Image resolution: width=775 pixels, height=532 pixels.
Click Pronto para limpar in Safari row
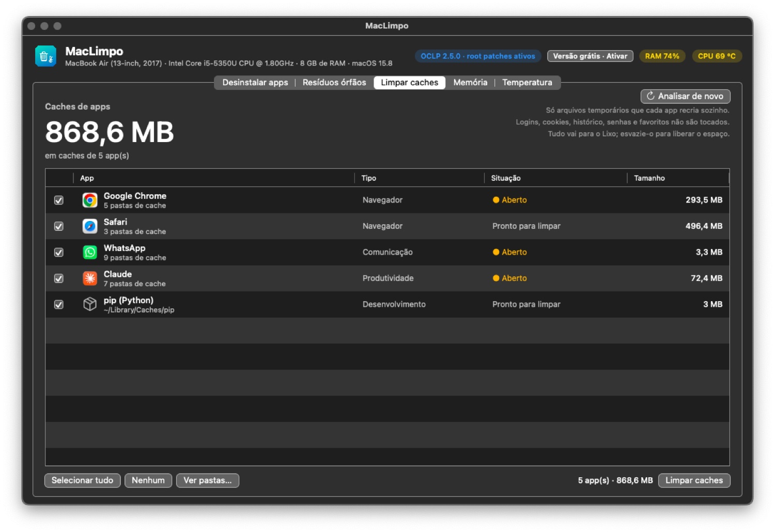pyautogui.click(x=526, y=226)
